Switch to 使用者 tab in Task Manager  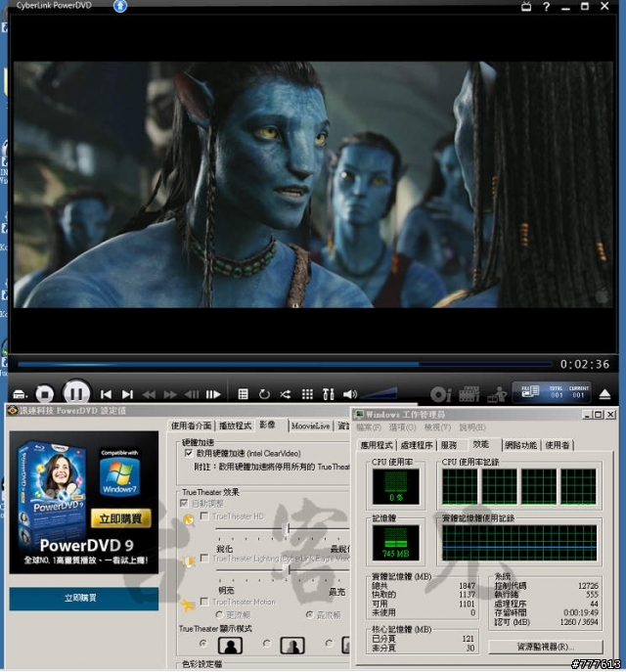click(x=557, y=445)
